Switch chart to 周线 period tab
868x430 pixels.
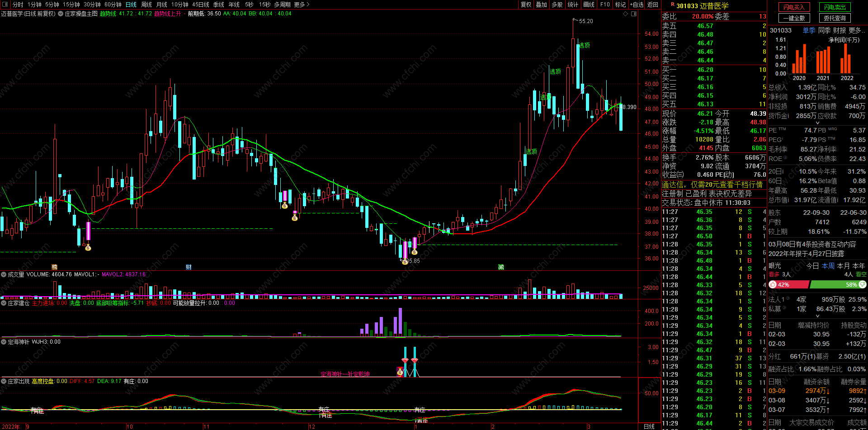pos(146,5)
